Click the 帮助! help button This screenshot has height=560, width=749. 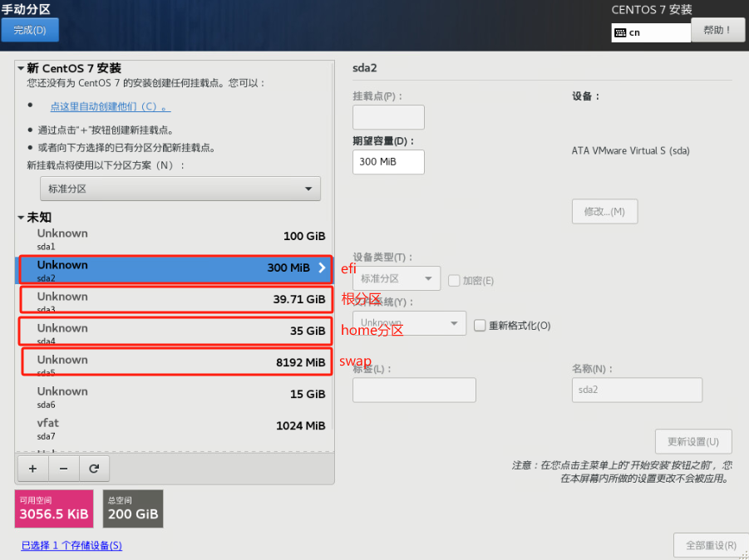[717, 30]
